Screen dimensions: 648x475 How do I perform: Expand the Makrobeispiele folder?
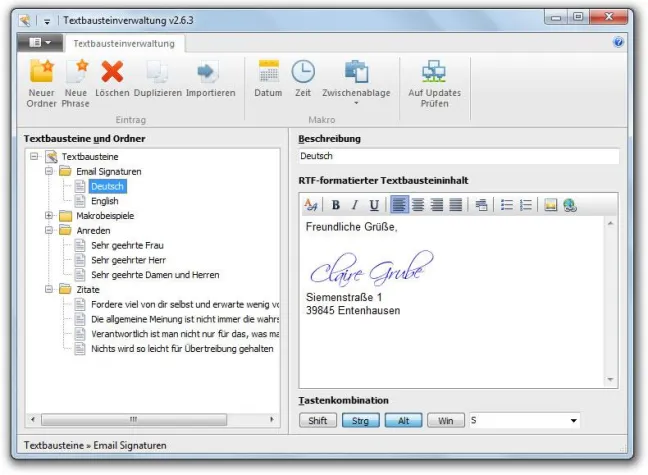(x=49, y=215)
